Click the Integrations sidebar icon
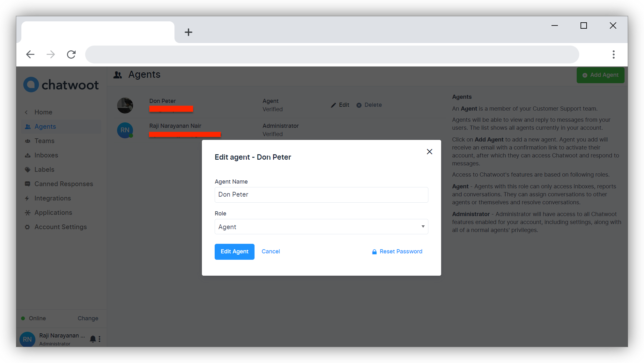 pyautogui.click(x=27, y=198)
